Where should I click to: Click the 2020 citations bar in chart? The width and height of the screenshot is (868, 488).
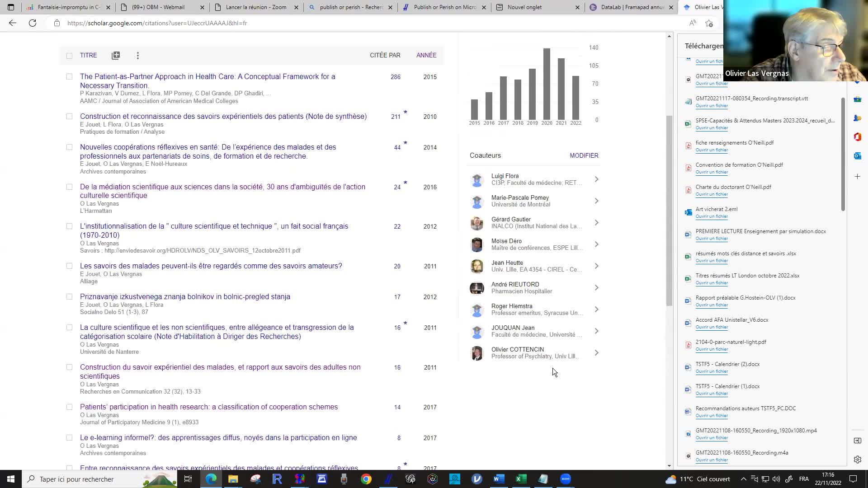coord(547,84)
